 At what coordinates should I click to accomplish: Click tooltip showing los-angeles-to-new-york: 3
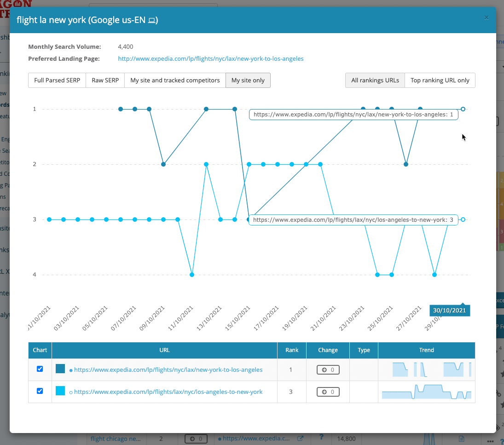click(353, 220)
